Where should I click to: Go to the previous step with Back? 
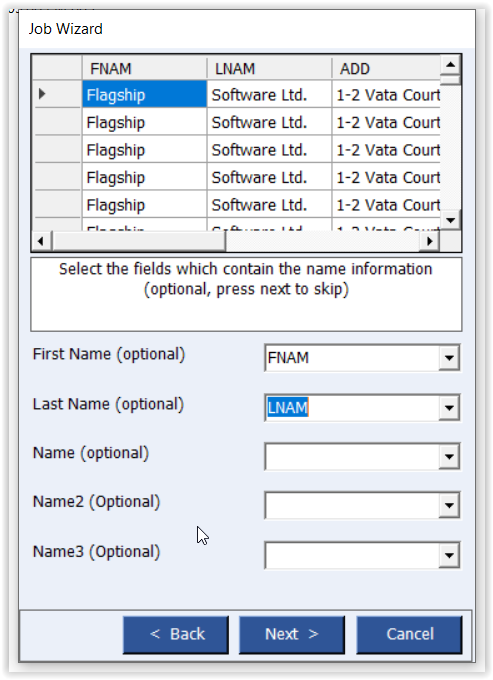(176, 634)
